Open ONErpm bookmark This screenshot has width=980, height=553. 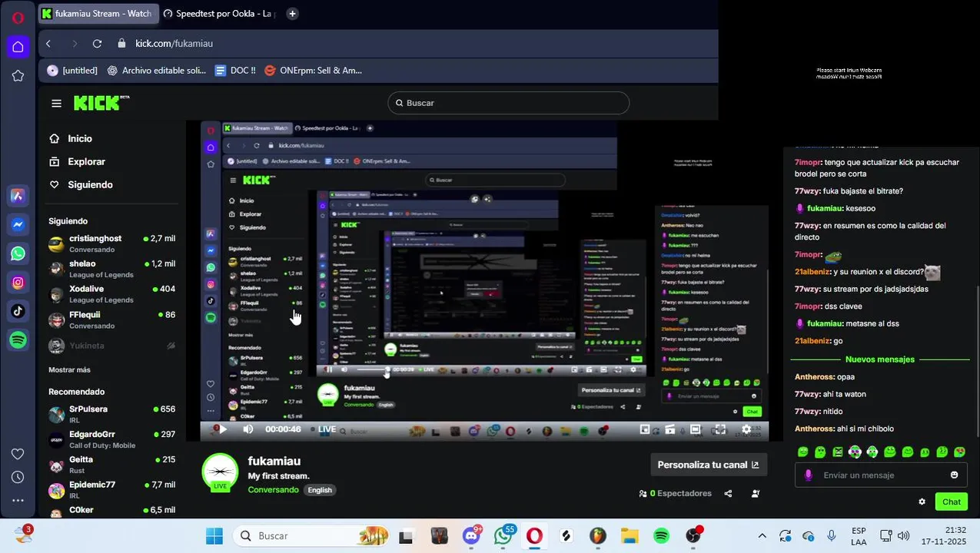[313, 71]
